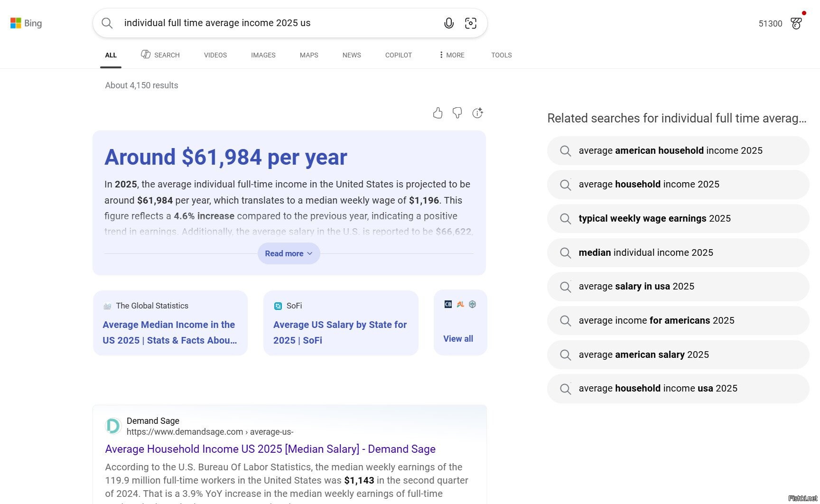The width and height of the screenshot is (820, 504).
Task: Click the Bing logo
Action: click(x=26, y=23)
